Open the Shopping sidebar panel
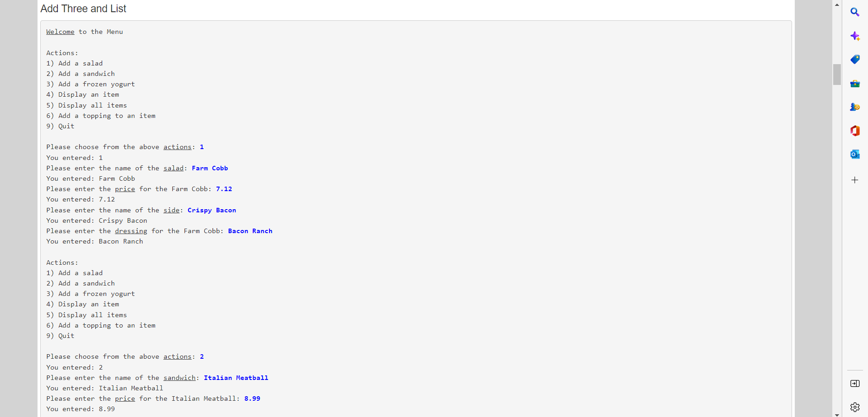Viewport: 868px width, 417px height. [855, 59]
